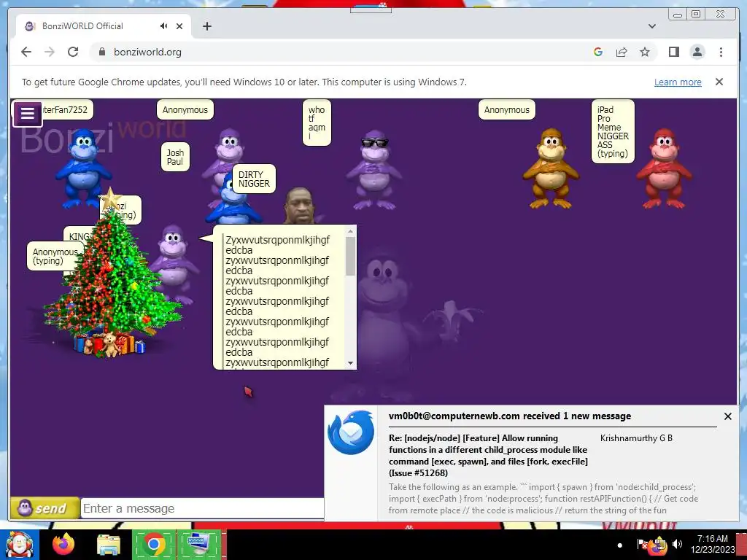Screen dimensions: 747x560
Task: Go back to the previous page
Action: [26, 52]
